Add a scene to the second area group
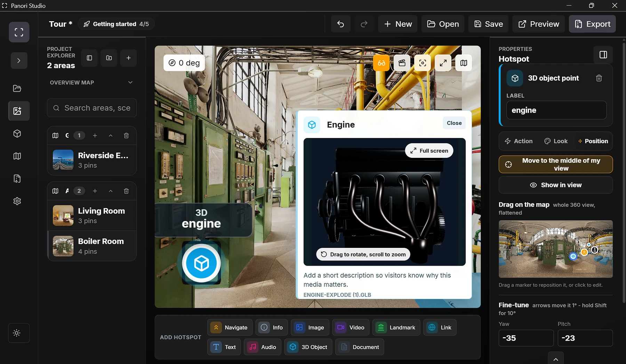This screenshot has width=626, height=364. point(95,191)
